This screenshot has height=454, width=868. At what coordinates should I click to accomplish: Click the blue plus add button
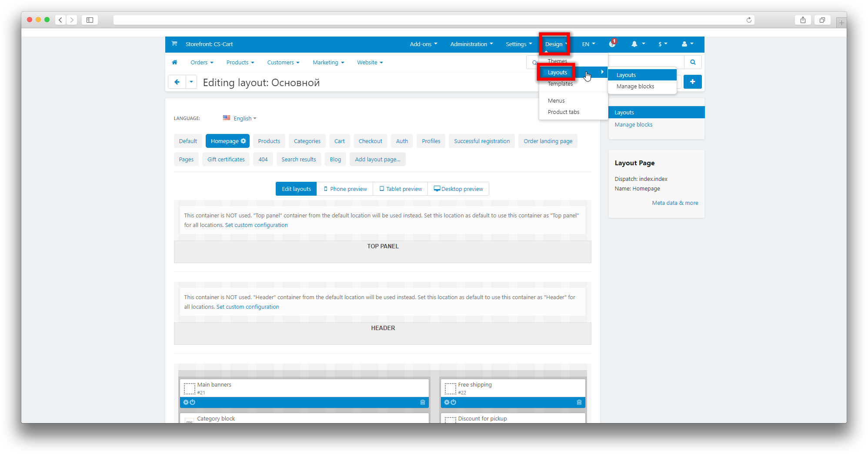692,82
